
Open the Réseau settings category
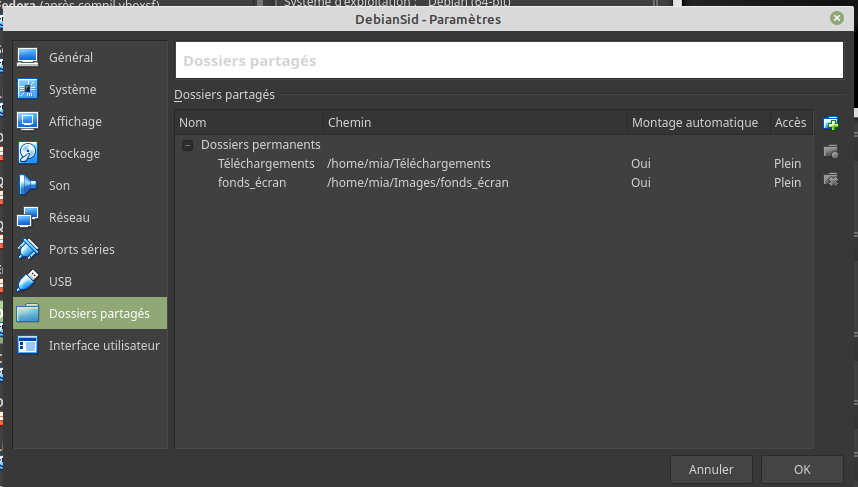[90, 217]
